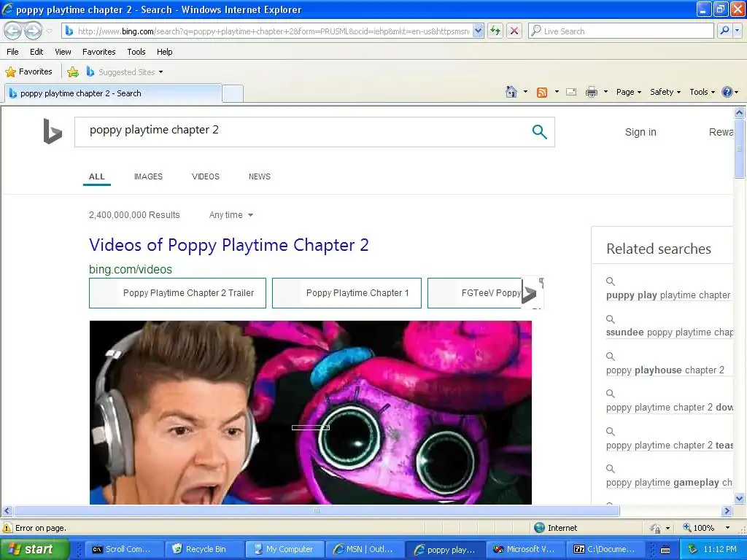The height and width of the screenshot is (560, 747).
Task: Open the search provider dropdown arrow
Action: tap(738, 31)
